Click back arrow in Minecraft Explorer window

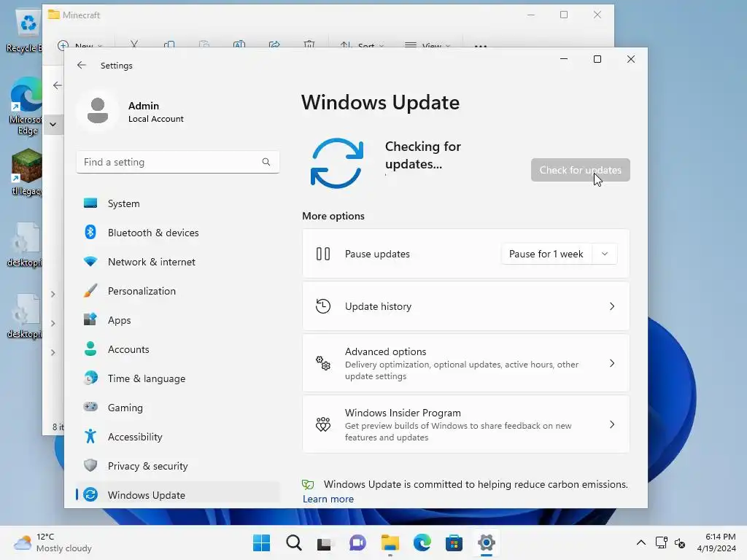coord(58,85)
